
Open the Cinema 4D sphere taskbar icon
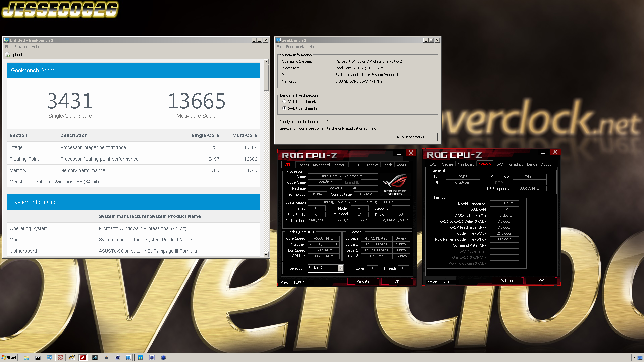118,358
